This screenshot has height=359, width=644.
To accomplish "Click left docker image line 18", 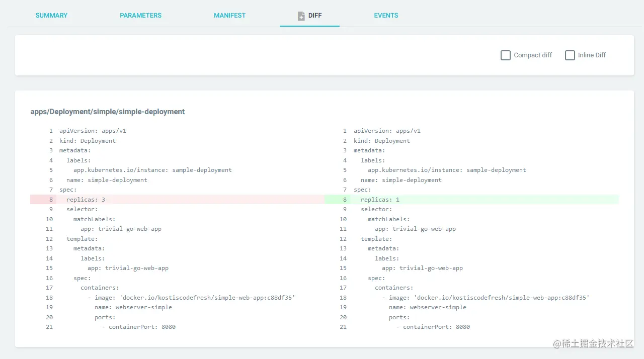I will point(191,298).
